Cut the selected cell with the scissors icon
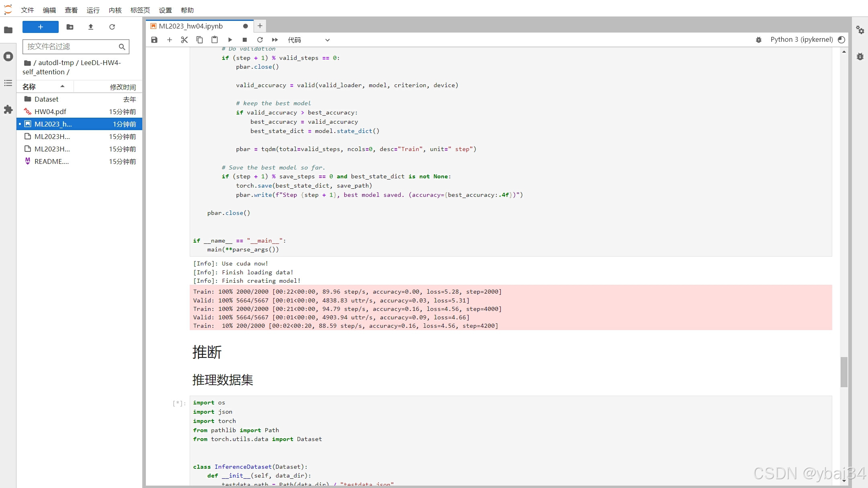 pyautogui.click(x=184, y=40)
